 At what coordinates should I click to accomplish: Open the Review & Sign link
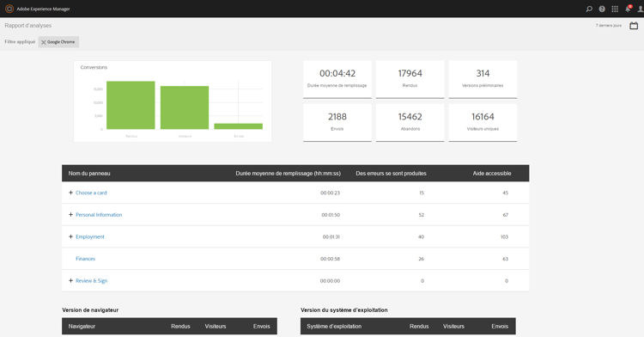tap(91, 281)
